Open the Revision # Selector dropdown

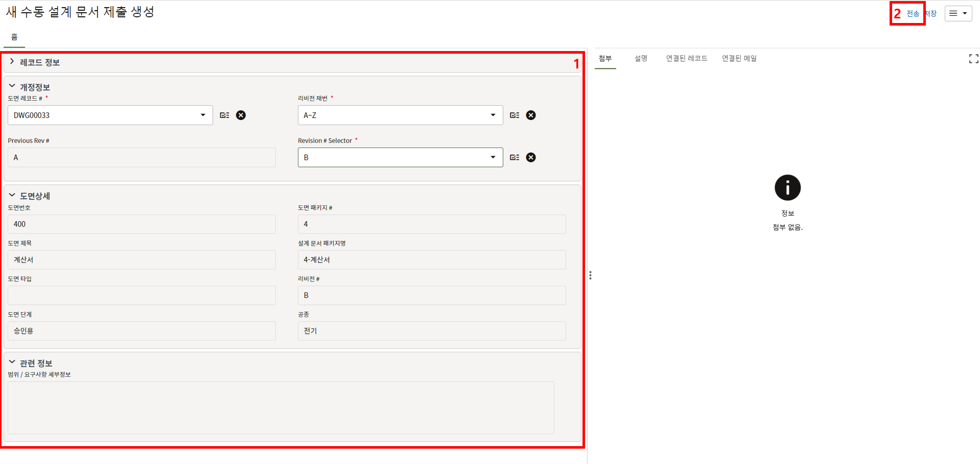pyautogui.click(x=493, y=157)
